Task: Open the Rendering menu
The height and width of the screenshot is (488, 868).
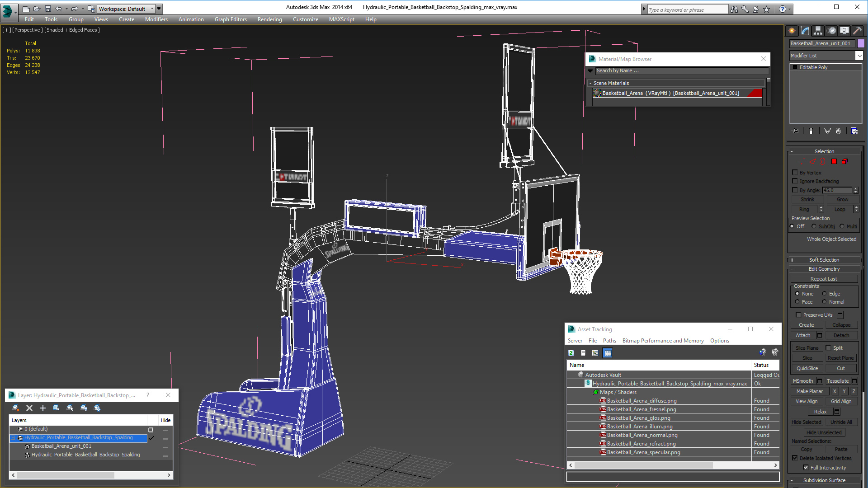Action: tap(270, 19)
